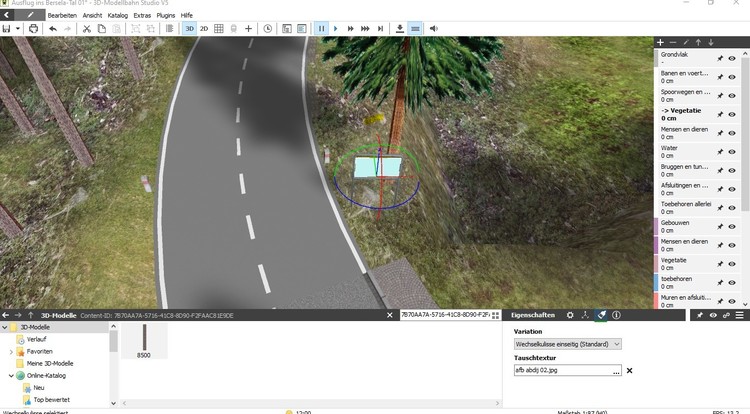Expand the Favoriten tree node
The image size is (750, 414).
(11, 352)
